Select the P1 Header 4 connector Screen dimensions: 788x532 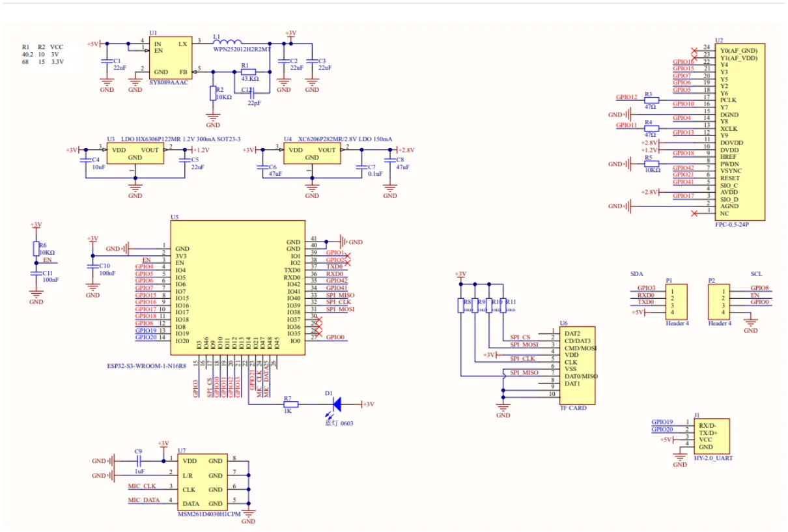click(677, 301)
